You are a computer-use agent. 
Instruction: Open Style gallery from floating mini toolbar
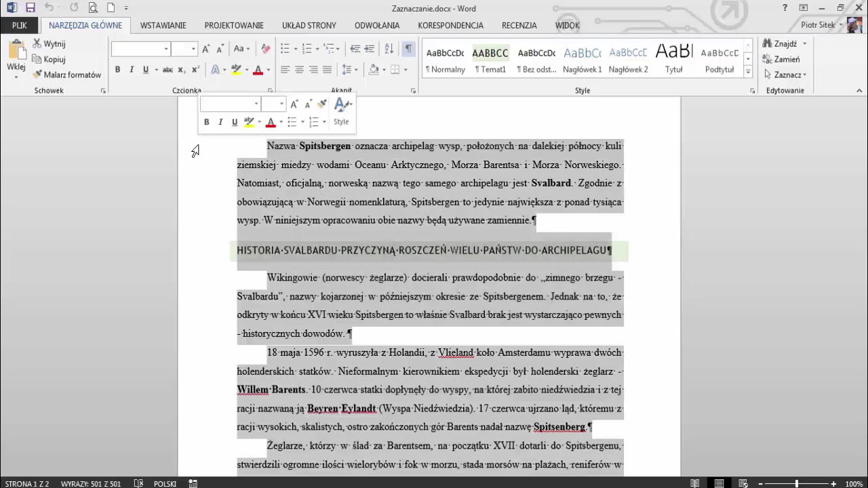tap(342, 111)
